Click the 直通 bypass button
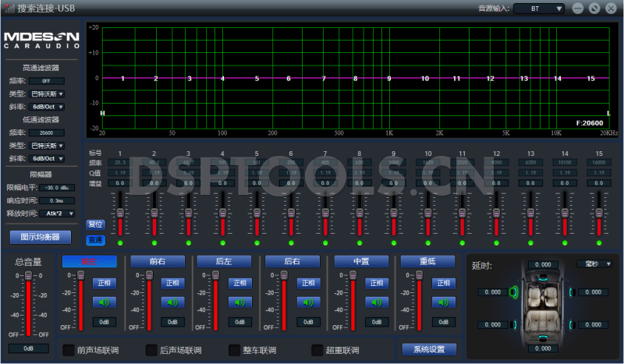Image resolution: width=624 pixels, height=364 pixels. [x=95, y=240]
